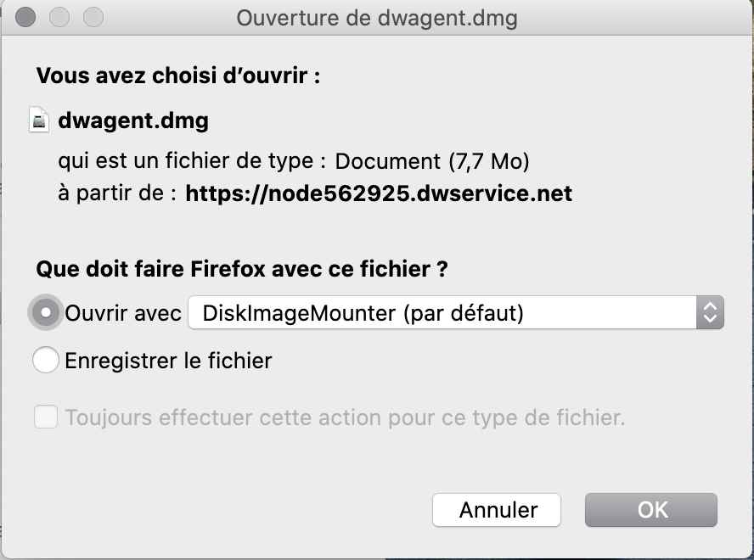754x560 pixels.
Task: Click the title "Ouverture de dwagent.dmg"
Action: coord(377,18)
